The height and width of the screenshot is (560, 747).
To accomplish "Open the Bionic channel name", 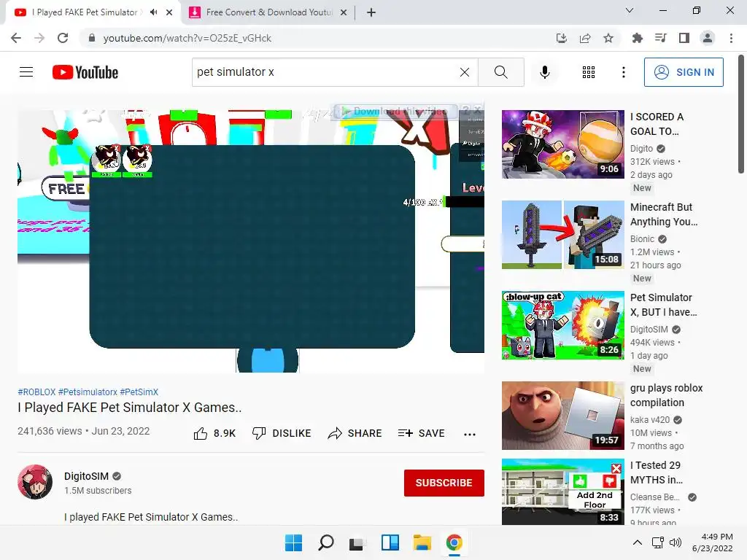I will pyautogui.click(x=642, y=239).
